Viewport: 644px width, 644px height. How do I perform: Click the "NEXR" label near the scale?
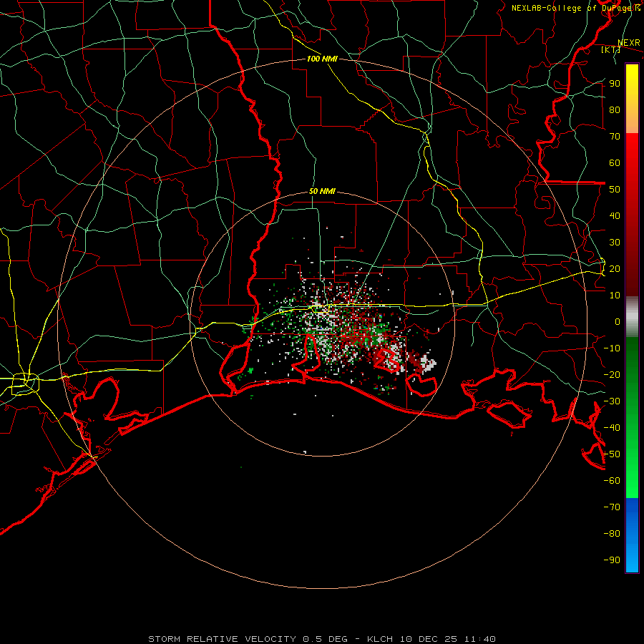tap(629, 43)
